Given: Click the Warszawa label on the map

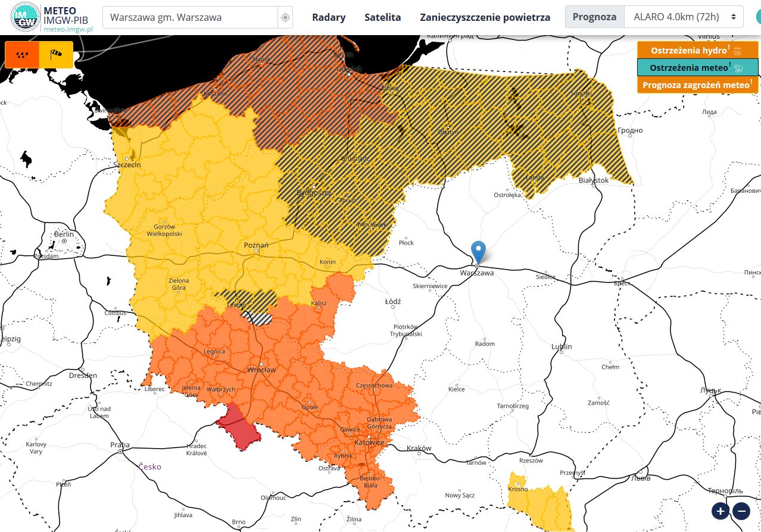Looking at the screenshot, I should pos(477,273).
